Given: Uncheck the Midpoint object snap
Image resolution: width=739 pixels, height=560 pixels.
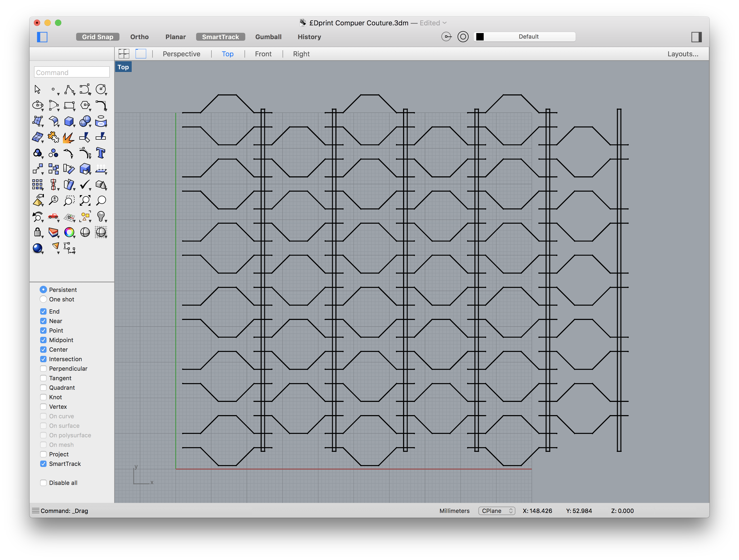Looking at the screenshot, I should click(43, 340).
